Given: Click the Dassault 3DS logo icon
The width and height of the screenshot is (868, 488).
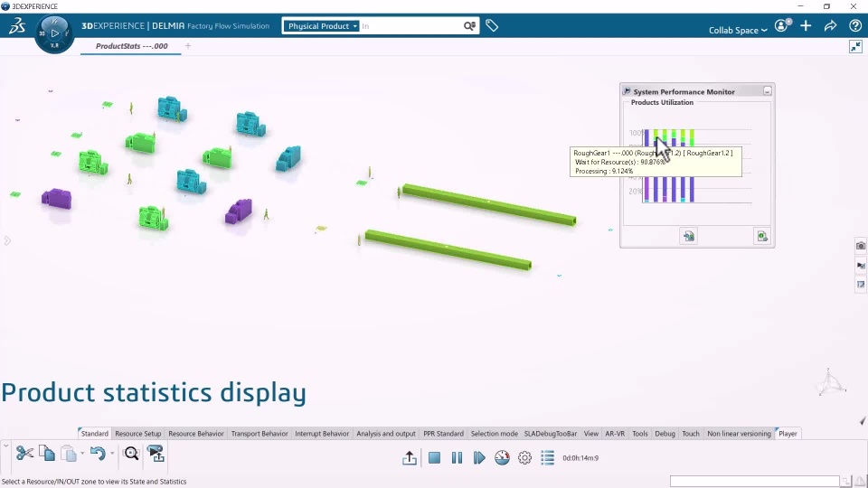Looking at the screenshot, I should pos(16,26).
